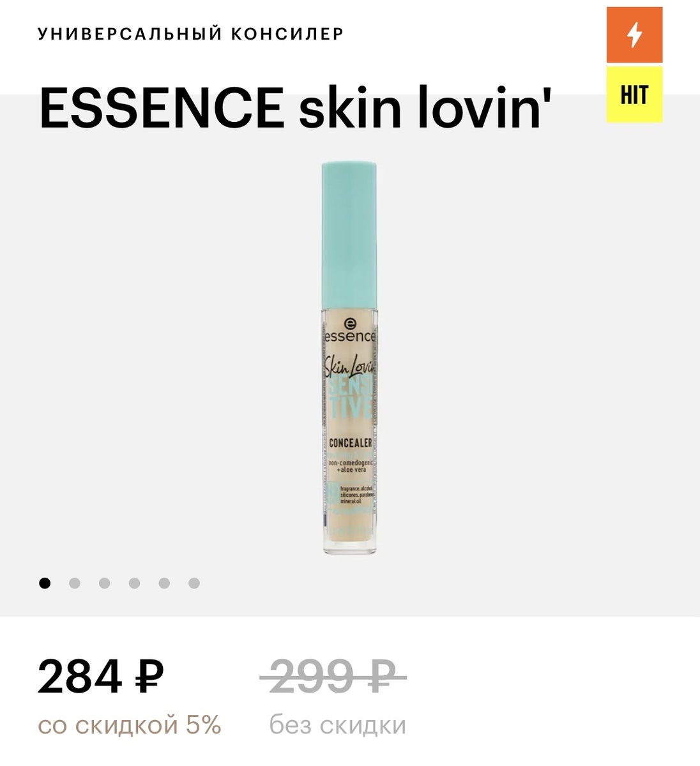Select the first active carousel dot
Viewport: 700px width, 766px height.
tap(45, 583)
